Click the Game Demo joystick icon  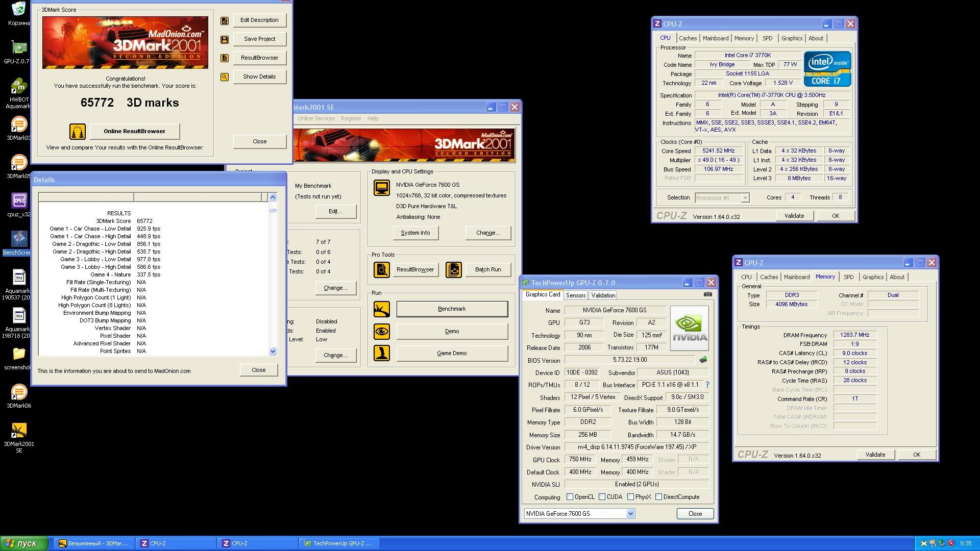point(382,353)
